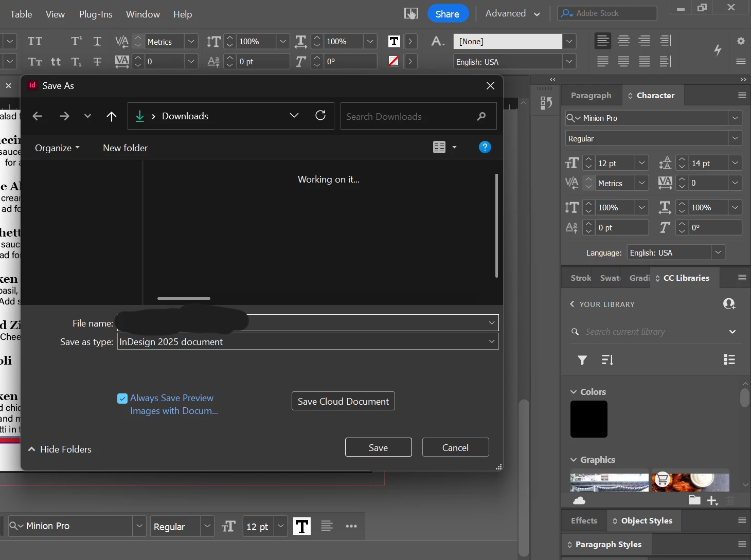Image resolution: width=751 pixels, height=560 pixels.
Task: Switch library to list view icon
Action: (729, 360)
